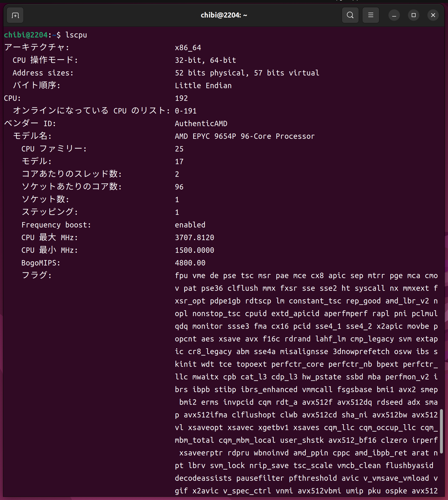Screen dimensions: 448x500
Task: Click the search magnifier icon
Action: point(350,15)
